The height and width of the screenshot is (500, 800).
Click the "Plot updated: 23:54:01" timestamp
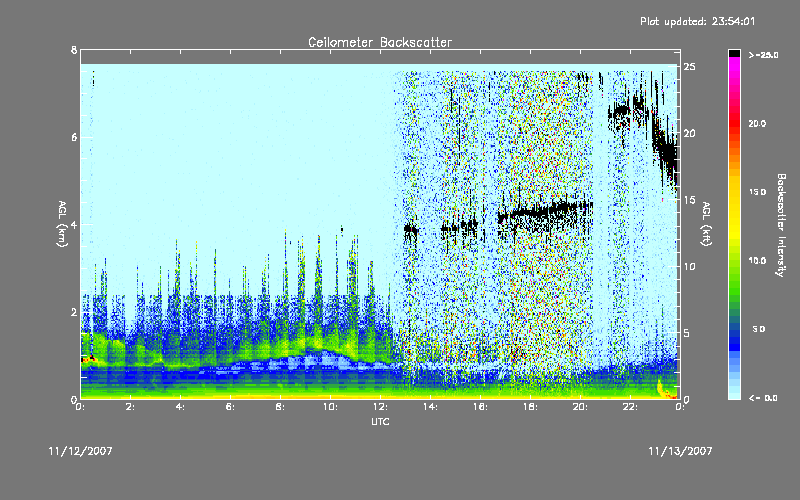[697, 21]
